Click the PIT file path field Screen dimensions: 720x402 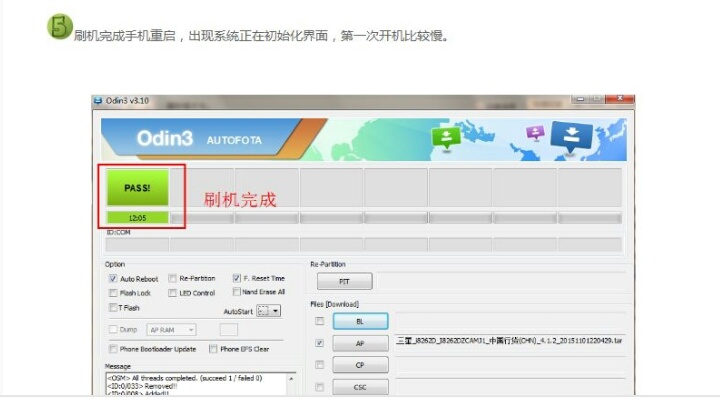[501, 281]
